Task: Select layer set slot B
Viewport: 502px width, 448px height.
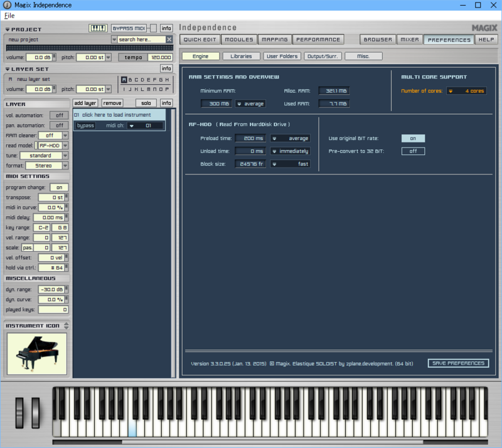Action: [131, 80]
